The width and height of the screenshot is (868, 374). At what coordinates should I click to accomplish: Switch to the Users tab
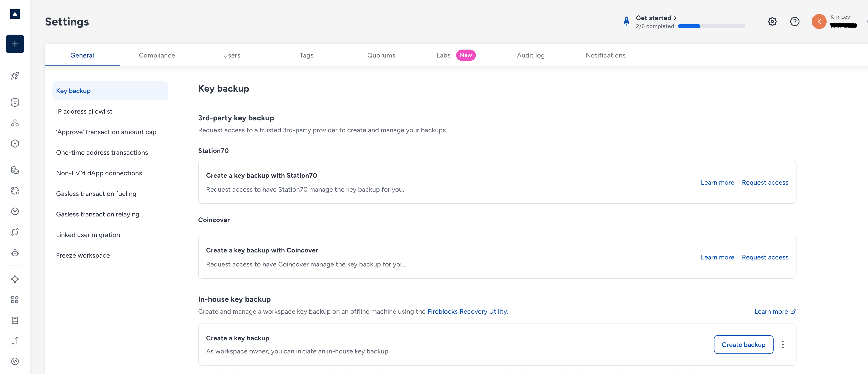coord(232,55)
